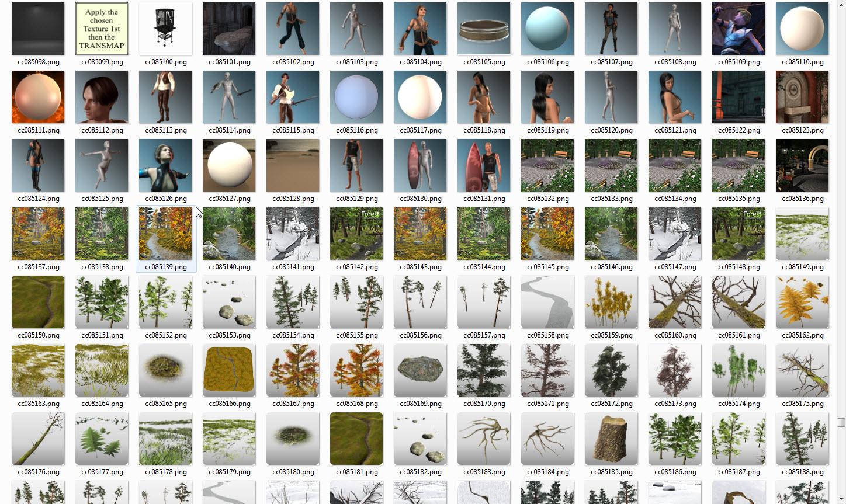Click the file name cc085147.png
This screenshot has height=504, width=846.
[675, 267]
